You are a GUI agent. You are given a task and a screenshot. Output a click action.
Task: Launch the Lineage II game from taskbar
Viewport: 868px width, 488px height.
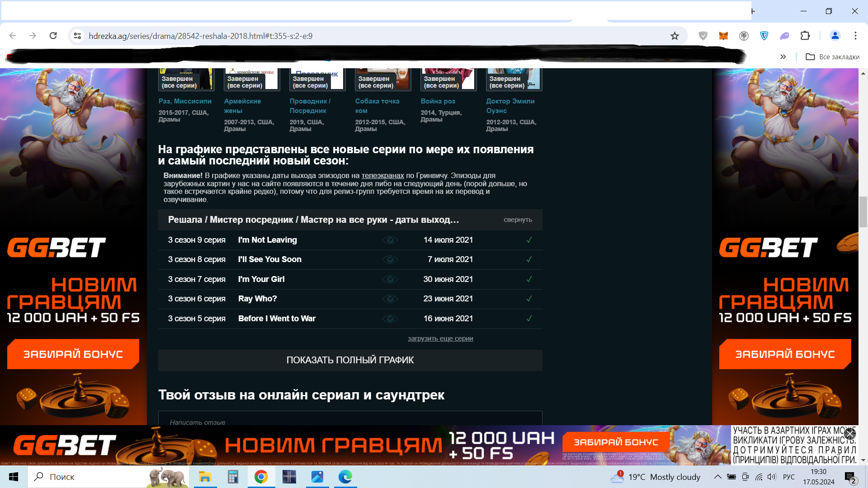[289, 477]
